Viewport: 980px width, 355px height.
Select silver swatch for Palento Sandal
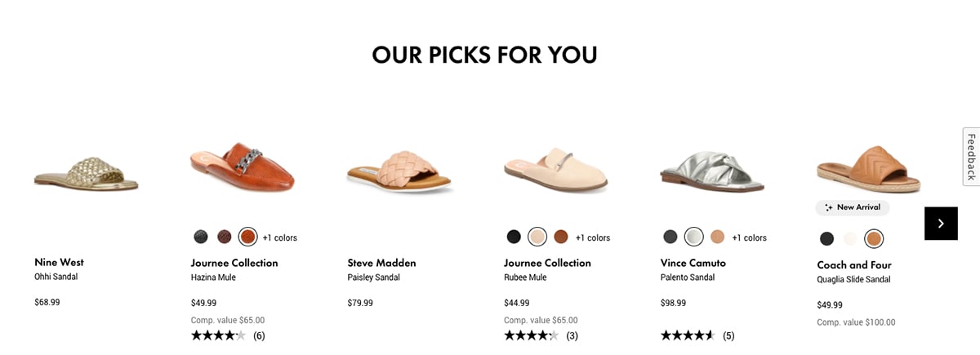tap(694, 237)
